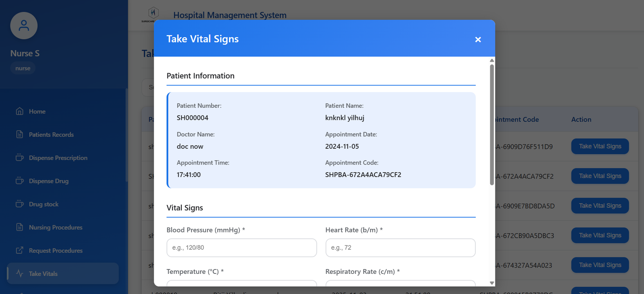Open Home from the sidebar menu
This screenshot has height=294, width=644.
click(63, 111)
